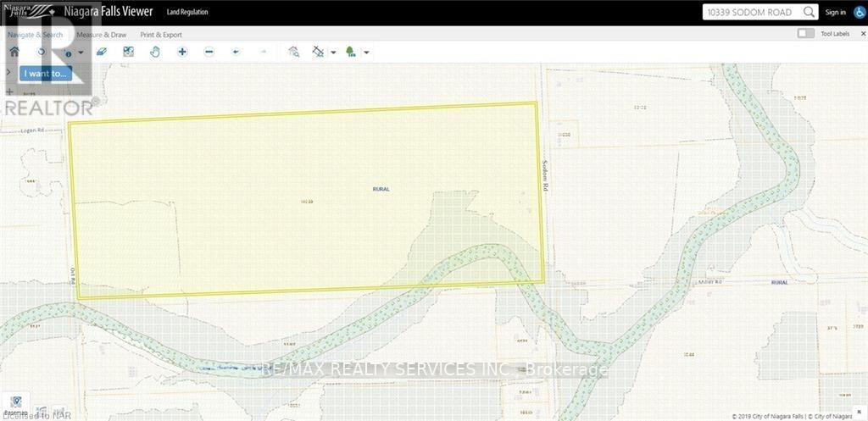Select the eraser clear tool

pyautogui.click(x=101, y=52)
